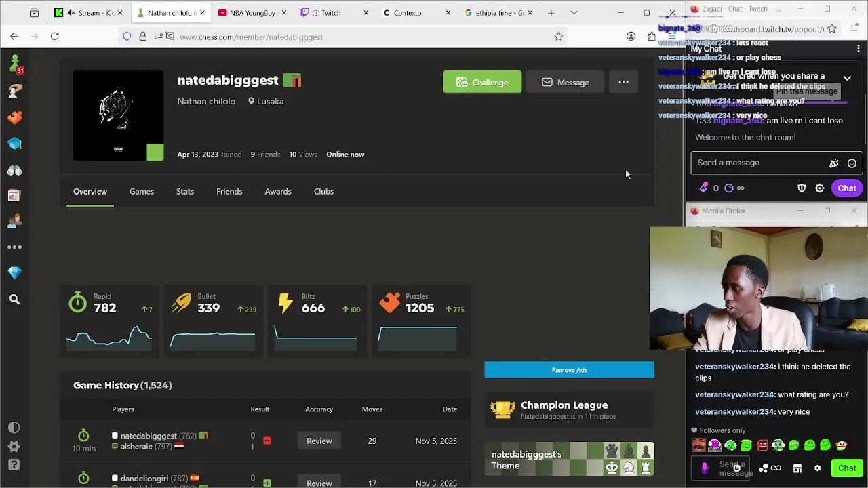The height and width of the screenshot is (488, 868).
Task: Open the Kick chat shop icon
Action: point(797,468)
